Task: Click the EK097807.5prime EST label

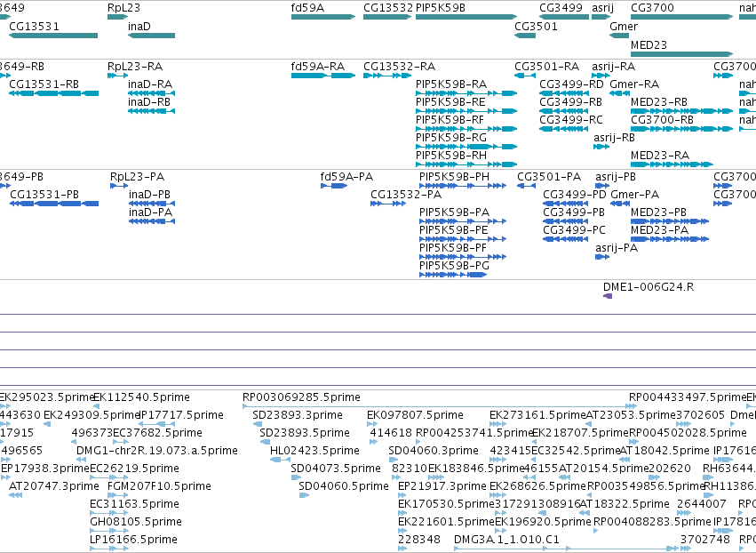Action: pyautogui.click(x=415, y=415)
